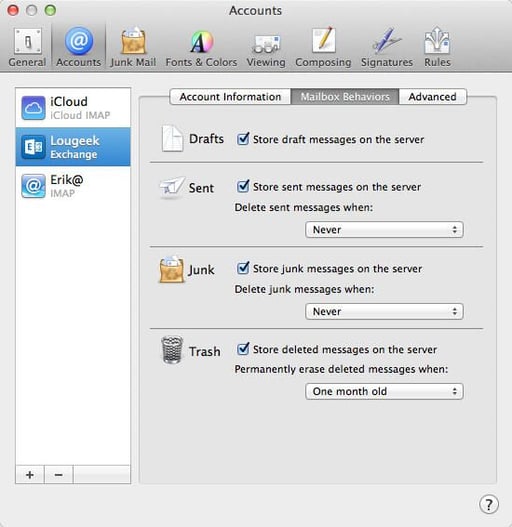The image size is (512, 527).
Task: Add a new account with plus button
Action: point(30,475)
